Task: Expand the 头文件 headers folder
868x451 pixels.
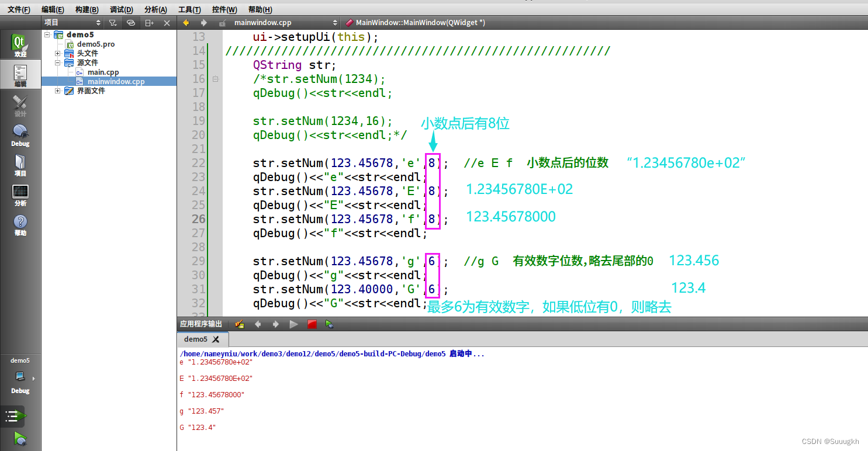Action: click(x=58, y=53)
